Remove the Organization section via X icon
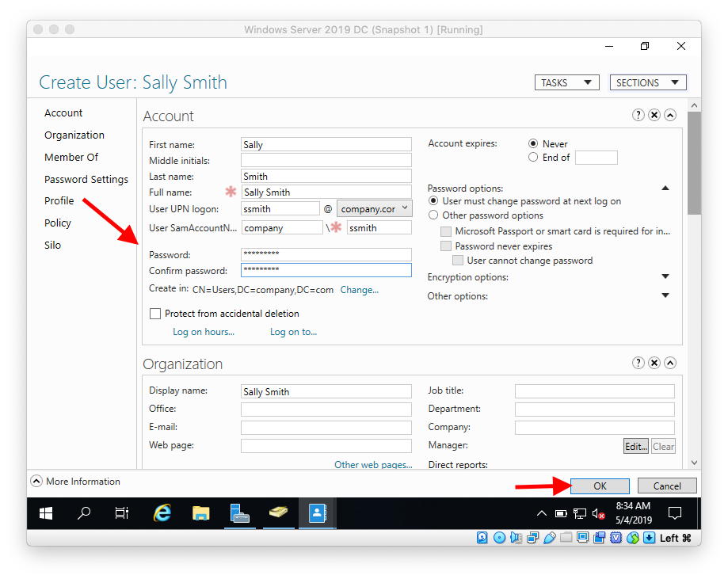 pos(654,363)
